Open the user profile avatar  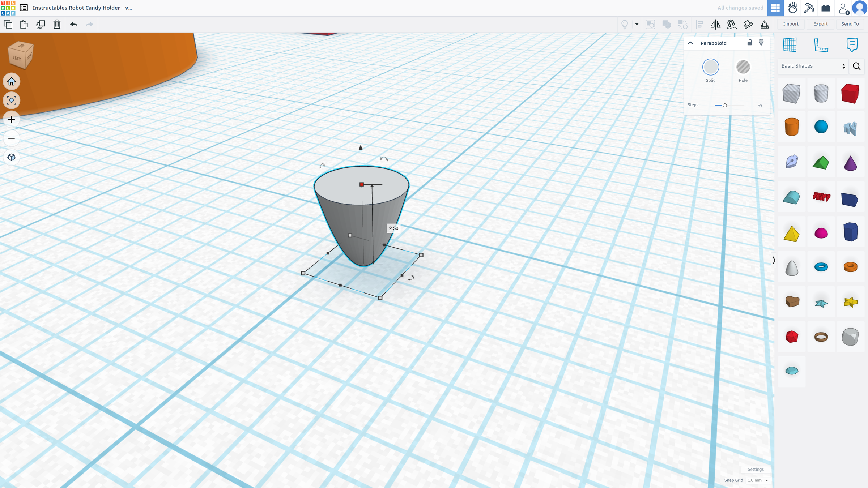860,8
